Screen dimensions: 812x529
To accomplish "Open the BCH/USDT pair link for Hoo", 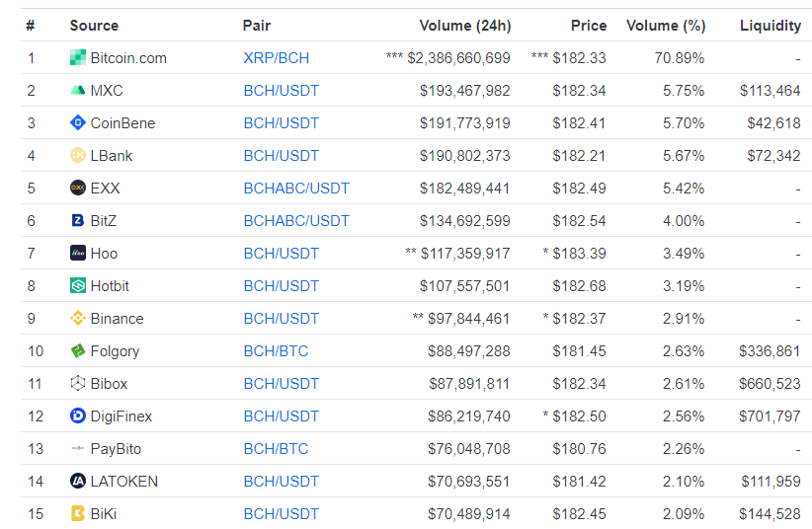I will pos(282,254).
